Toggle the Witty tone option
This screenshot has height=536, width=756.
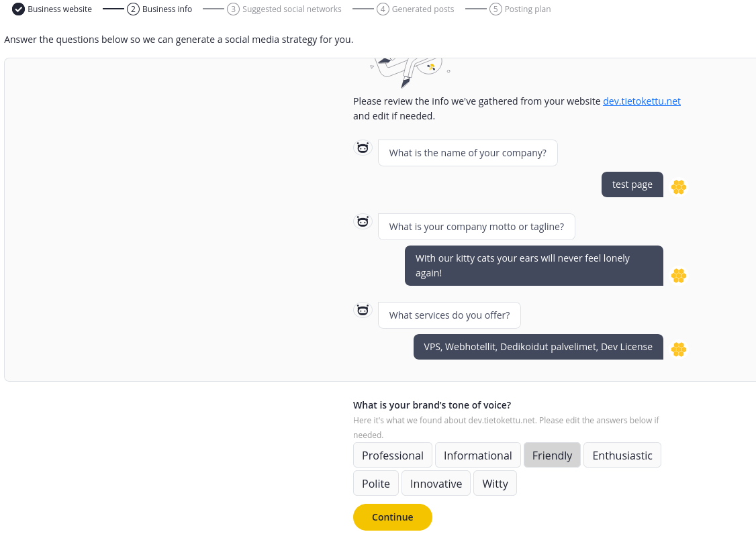[x=495, y=483]
